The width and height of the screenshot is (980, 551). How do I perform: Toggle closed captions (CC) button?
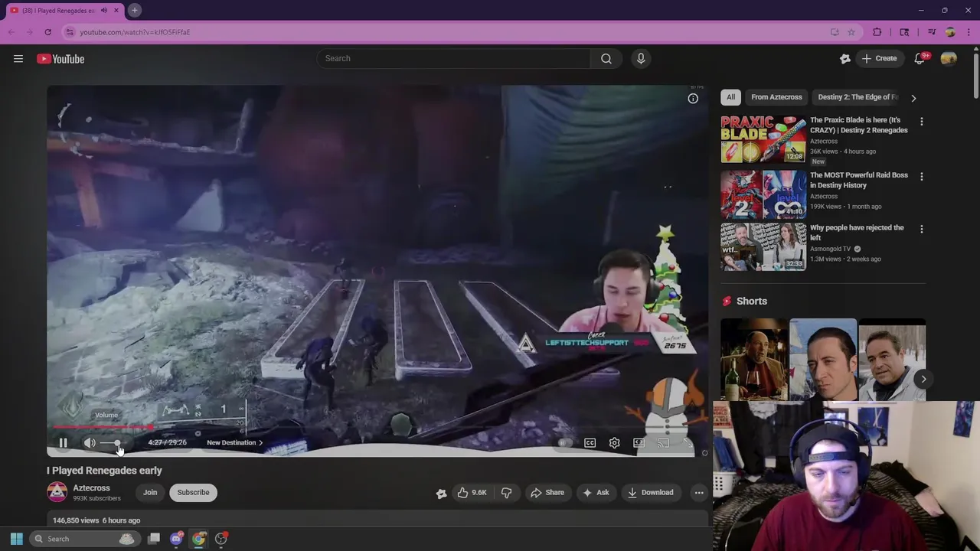click(x=590, y=442)
